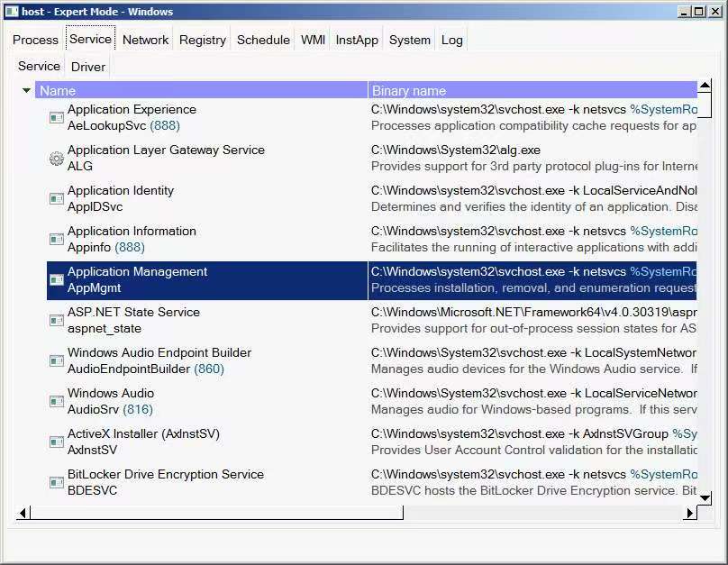Click the gear icon beside ALG service
Image resolution: width=728 pixels, height=565 pixels.
(56, 159)
